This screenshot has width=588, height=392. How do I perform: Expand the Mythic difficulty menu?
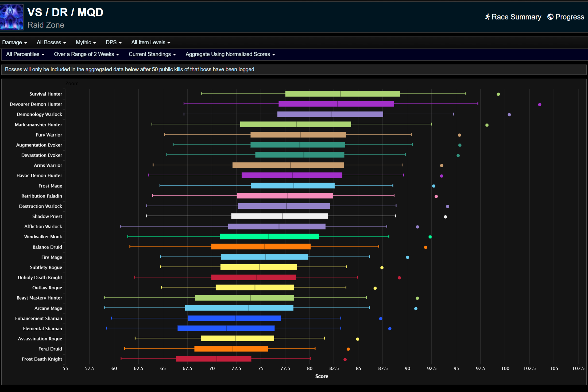(x=86, y=42)
